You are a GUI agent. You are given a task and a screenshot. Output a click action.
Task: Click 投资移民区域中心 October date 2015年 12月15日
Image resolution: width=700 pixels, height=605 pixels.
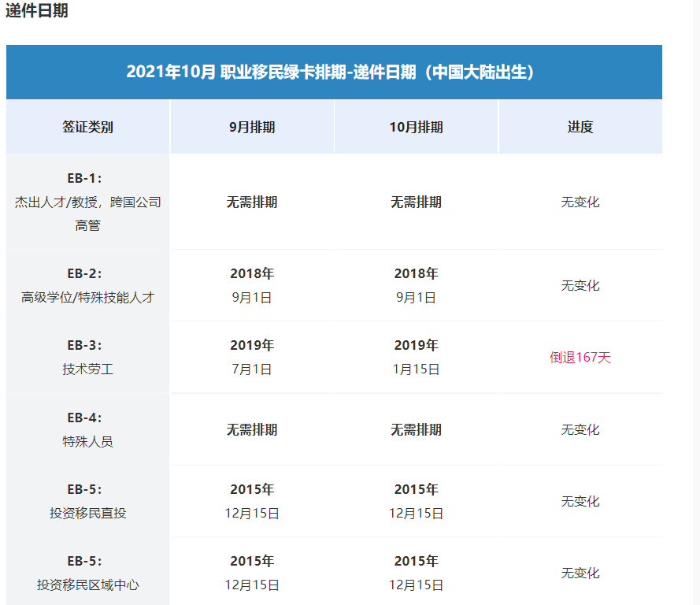416,571
